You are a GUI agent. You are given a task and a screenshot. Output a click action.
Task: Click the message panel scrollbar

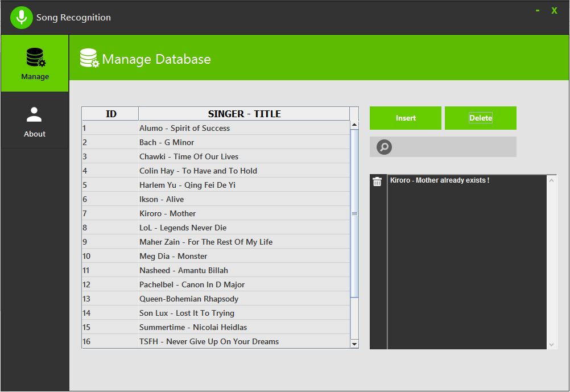[x=551, y=262]
